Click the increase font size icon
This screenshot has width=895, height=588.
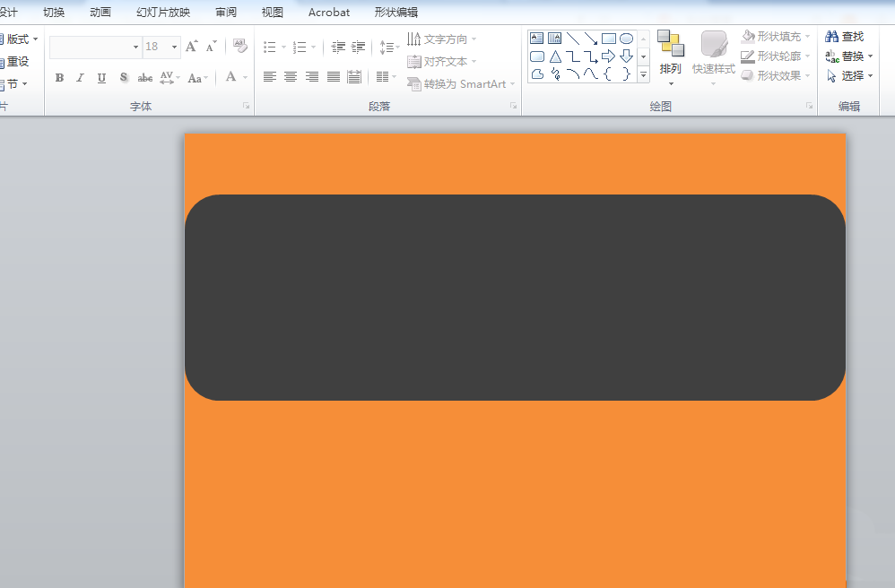[192, 47]
